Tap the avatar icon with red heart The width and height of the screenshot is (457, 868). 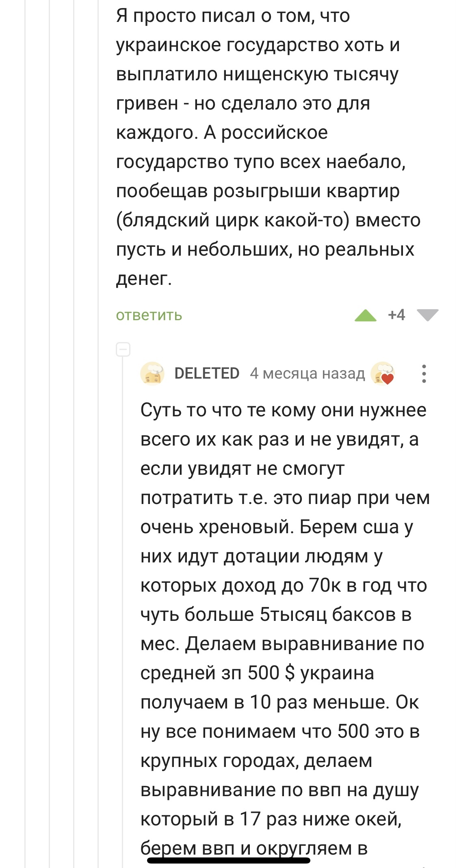[x=383, y=373]
